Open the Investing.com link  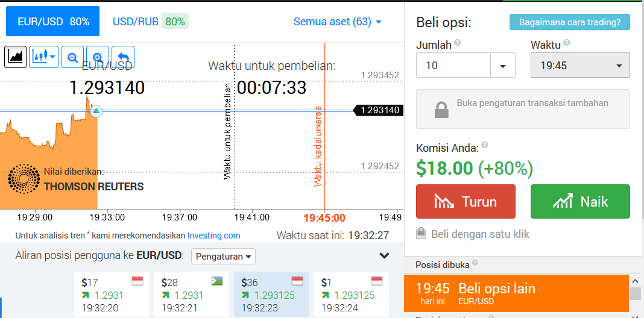[213, 235]
